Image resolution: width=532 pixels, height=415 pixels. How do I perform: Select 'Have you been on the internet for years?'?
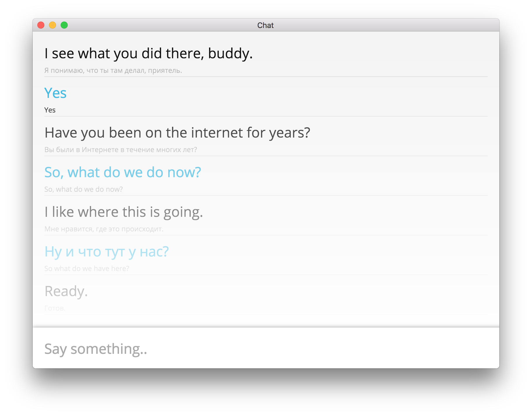[177, 133]
